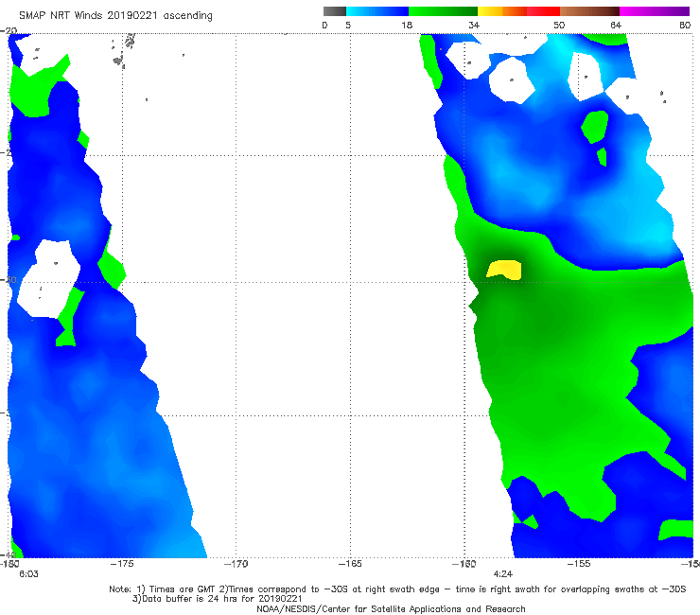Click the longitude label '-155'
Viewport: 700px width, 615px height.
coord(579,564)
